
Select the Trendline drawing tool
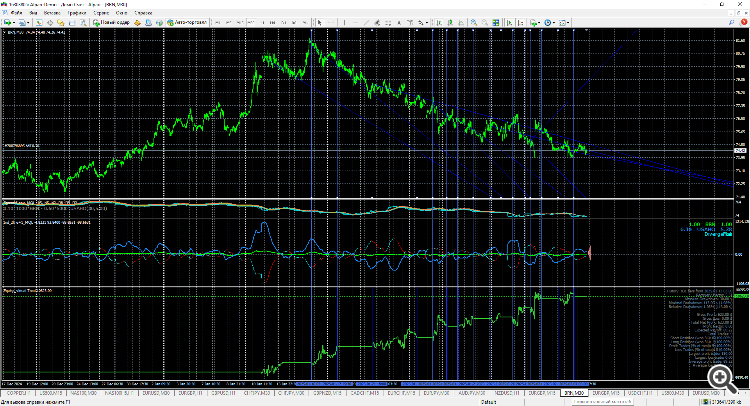click(x=366, y=22)
